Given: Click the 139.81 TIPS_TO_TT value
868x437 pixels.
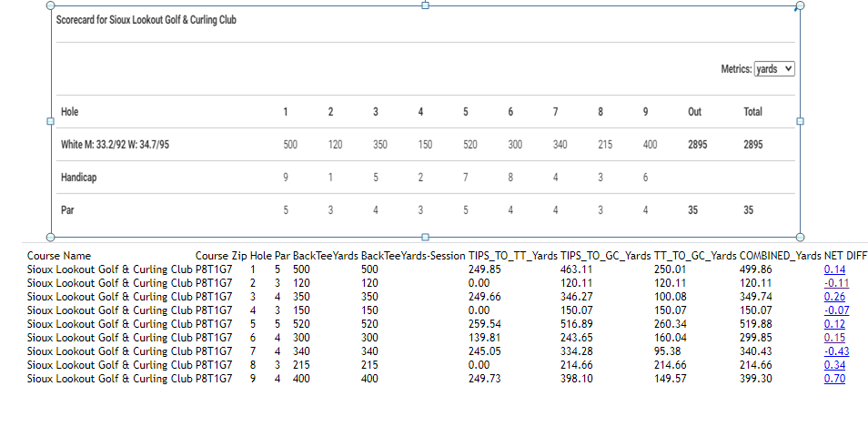Looking at the screenshot, I should coord(484,338).
